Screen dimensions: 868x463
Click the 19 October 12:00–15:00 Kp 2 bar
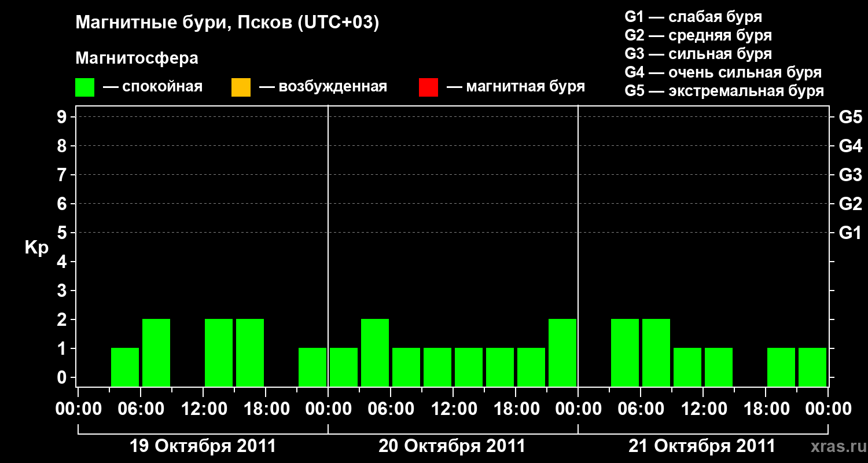click(219, 352)
